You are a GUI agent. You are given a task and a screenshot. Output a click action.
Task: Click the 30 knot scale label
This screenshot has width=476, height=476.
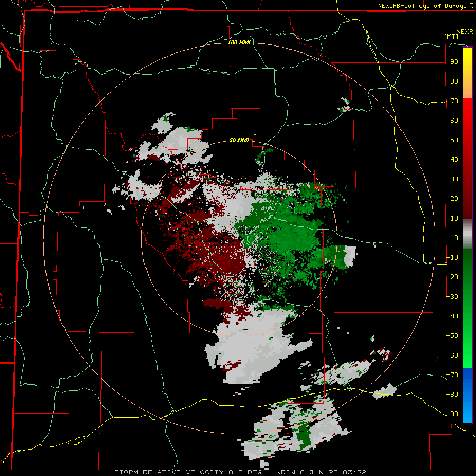454,179
